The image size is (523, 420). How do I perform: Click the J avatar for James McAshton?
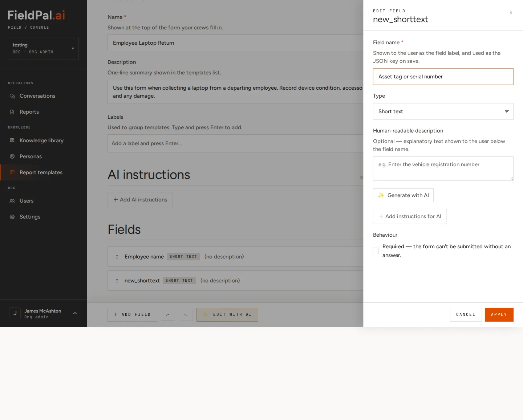tap(15, 313)
